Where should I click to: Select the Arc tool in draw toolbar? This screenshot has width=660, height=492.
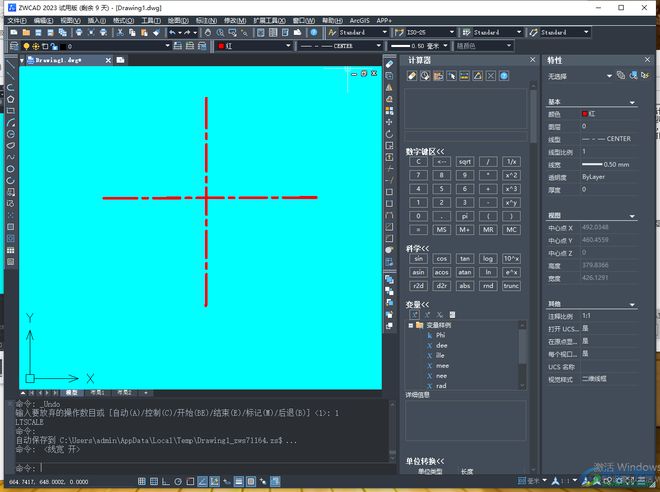coord(11,122)
